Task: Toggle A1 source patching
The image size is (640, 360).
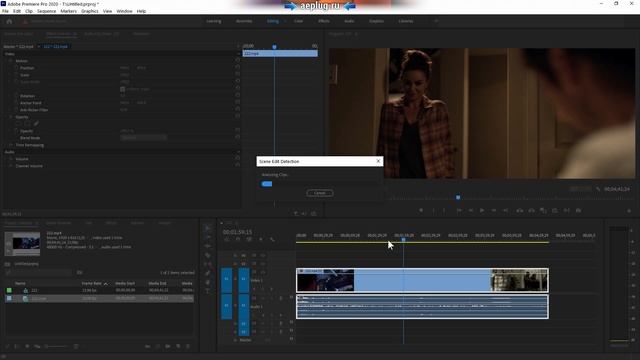Action: click(x=226, y=306)
